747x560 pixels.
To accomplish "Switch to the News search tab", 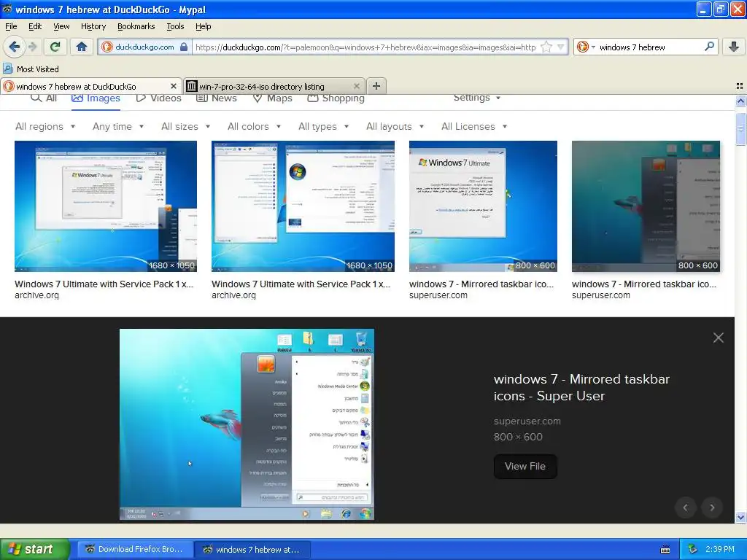I will (217, 98).
